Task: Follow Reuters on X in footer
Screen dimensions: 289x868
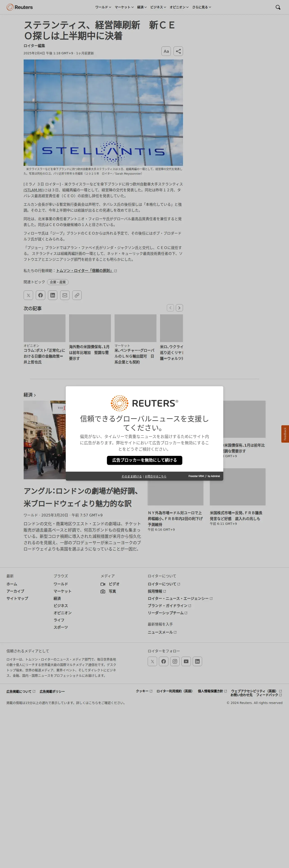Action: tap(152, 661)
